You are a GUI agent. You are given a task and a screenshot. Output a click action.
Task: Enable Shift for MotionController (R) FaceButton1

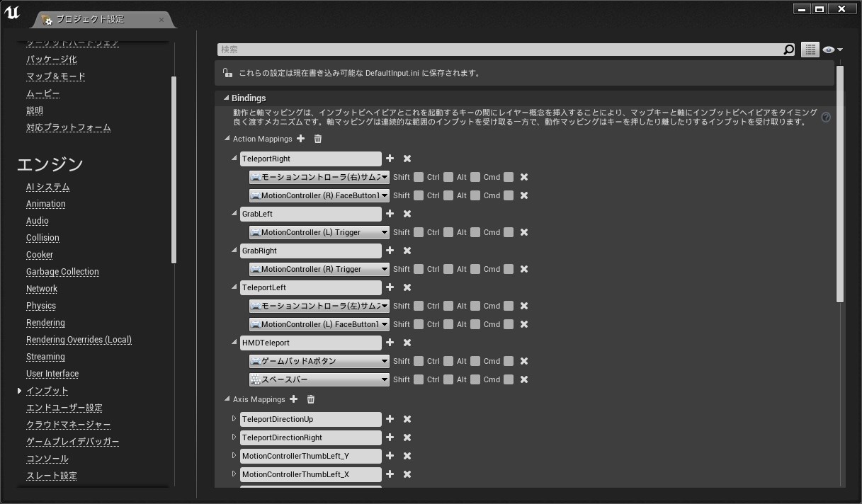[419, 195]
